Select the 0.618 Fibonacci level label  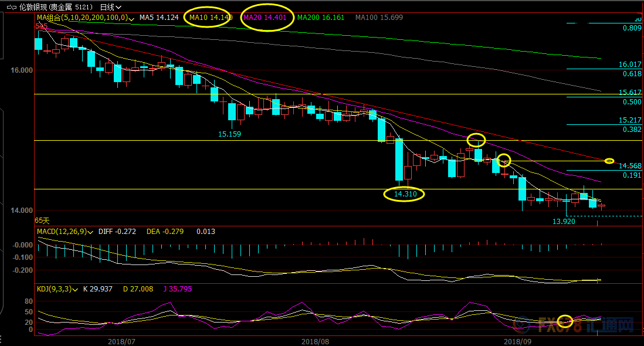(x=632, y=74)
